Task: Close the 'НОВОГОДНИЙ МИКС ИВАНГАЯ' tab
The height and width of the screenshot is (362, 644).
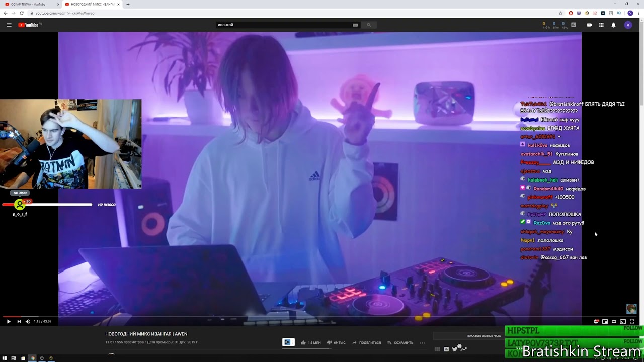Action: (119, 4)
